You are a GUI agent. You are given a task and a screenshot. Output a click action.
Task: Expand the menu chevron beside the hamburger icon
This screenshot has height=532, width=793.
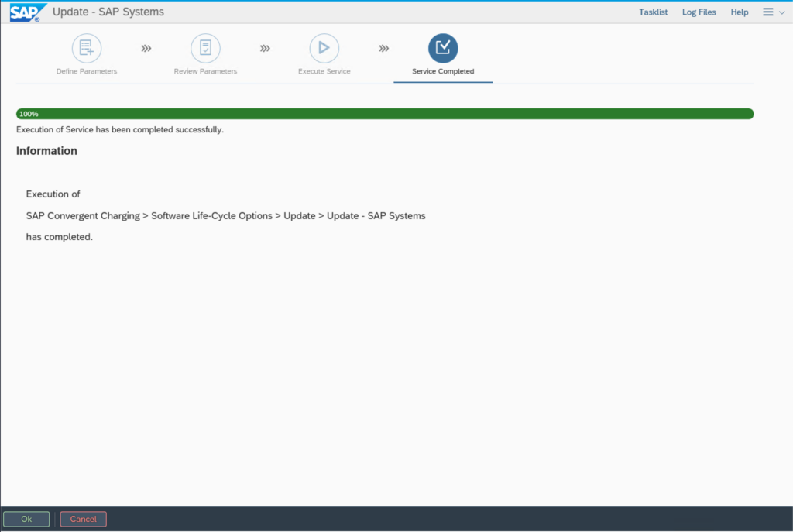(x=782, y=12)
